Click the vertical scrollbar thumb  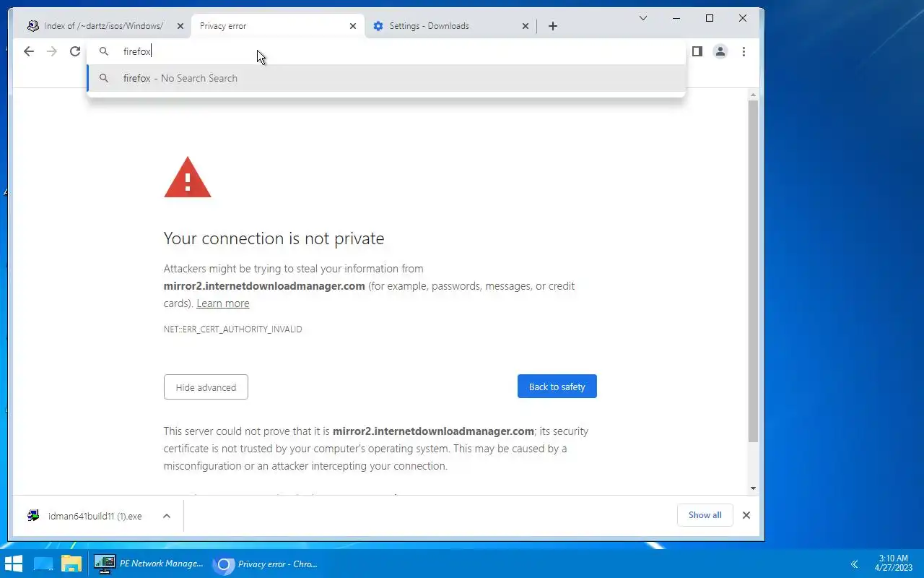753,271
